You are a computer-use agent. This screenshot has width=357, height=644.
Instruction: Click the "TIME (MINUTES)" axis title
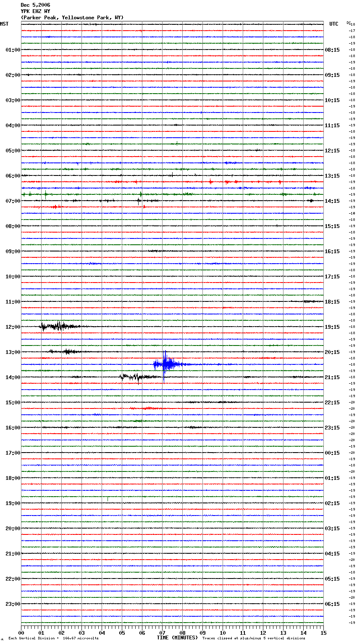(x=177, y=638)
